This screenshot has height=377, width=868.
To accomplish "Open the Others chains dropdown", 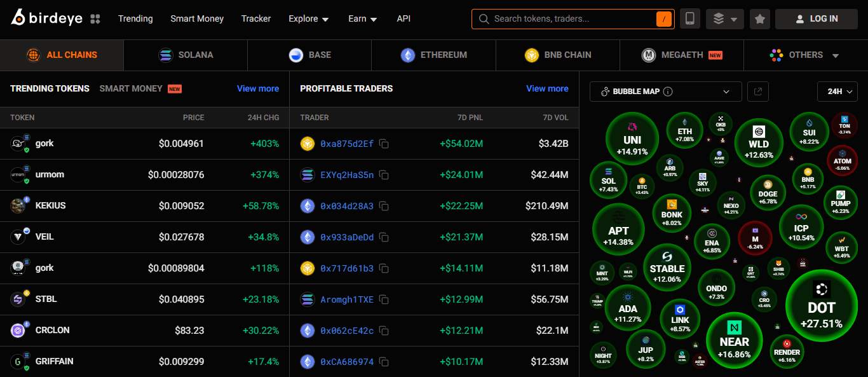I will coord(805,55).
